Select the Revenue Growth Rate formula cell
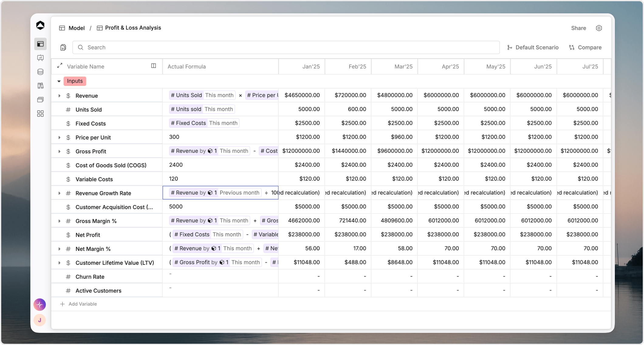 click(x=221, y=193)
